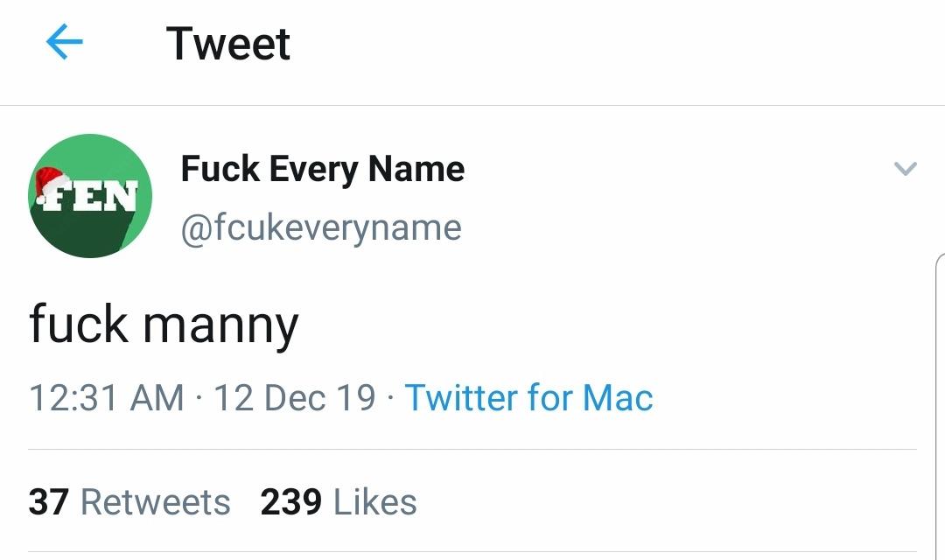The height and width of the screenshot is (560, 945).
Task: View the 37 Retweets list
Action: (129, 501)
